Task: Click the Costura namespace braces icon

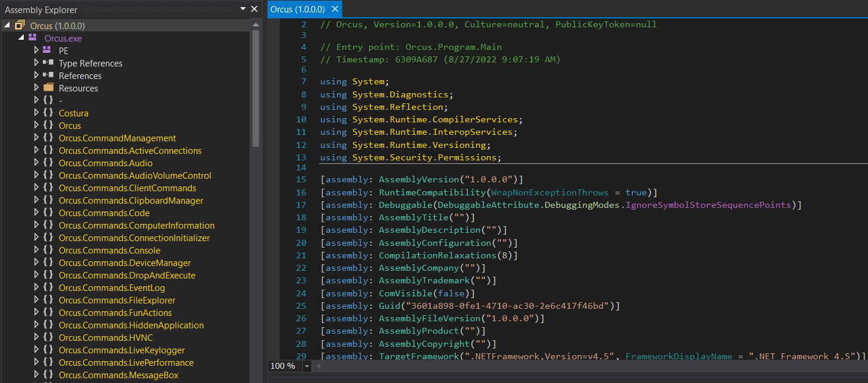Action: point(48,113)
